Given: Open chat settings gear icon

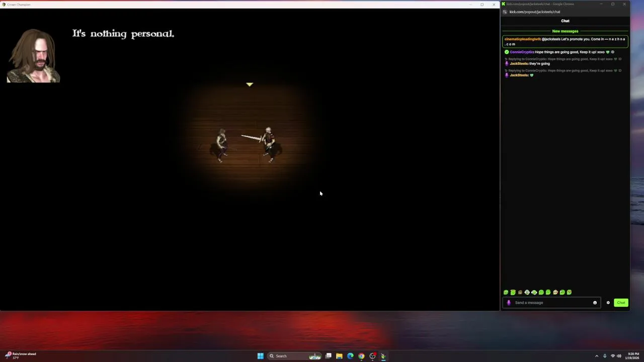Looking at the screenshot, I should [608, 303].
